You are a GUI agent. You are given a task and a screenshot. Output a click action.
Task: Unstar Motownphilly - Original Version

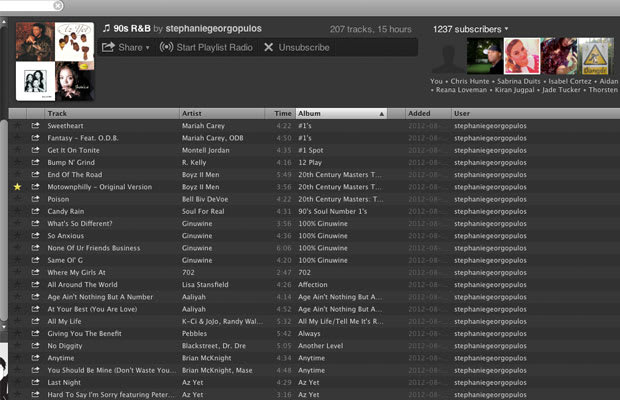17,187
